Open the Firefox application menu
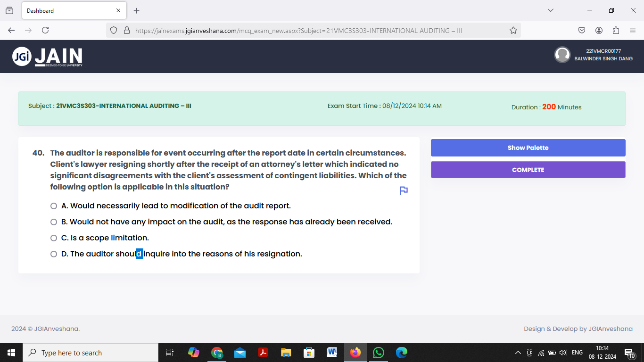Image resolution: width=644 pixels, height=362 pixels. click(633, 30)
